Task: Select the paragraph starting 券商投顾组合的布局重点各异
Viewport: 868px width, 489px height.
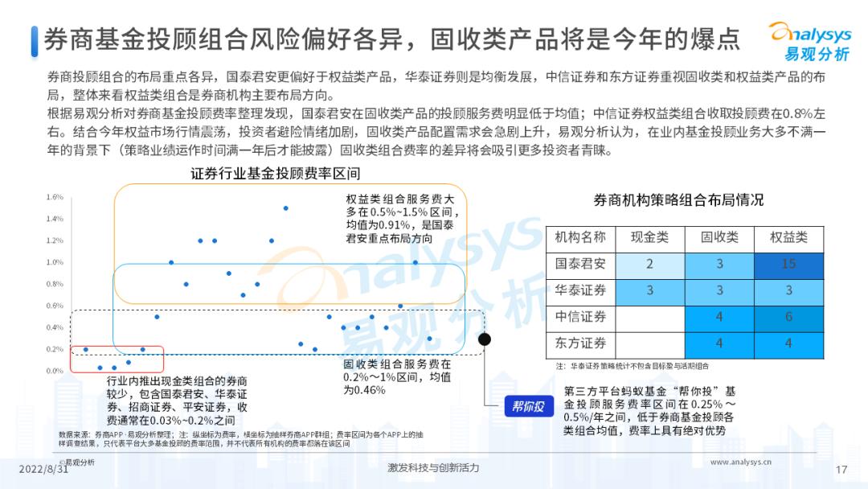Action: click(x=436, y=86)
